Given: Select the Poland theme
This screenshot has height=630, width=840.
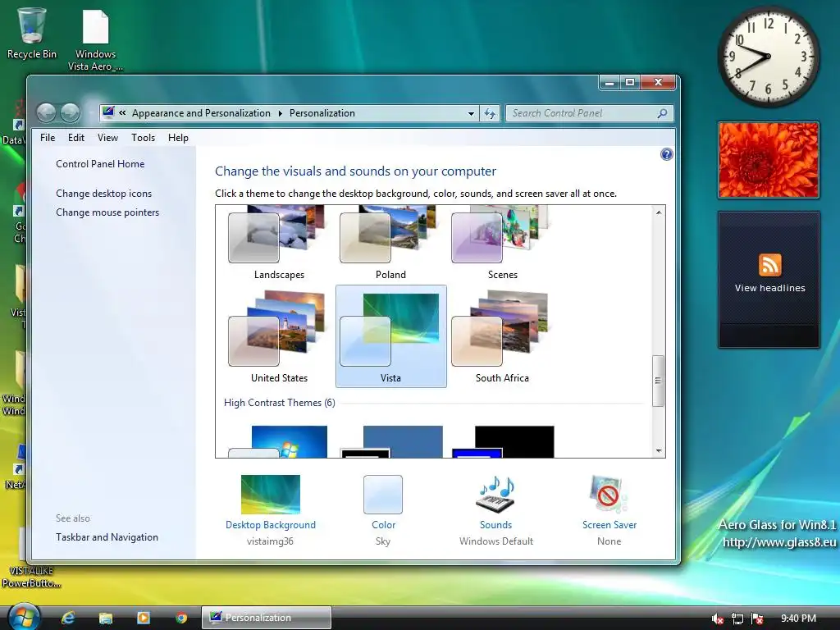Looking at the screenshot, I should 390,244.
